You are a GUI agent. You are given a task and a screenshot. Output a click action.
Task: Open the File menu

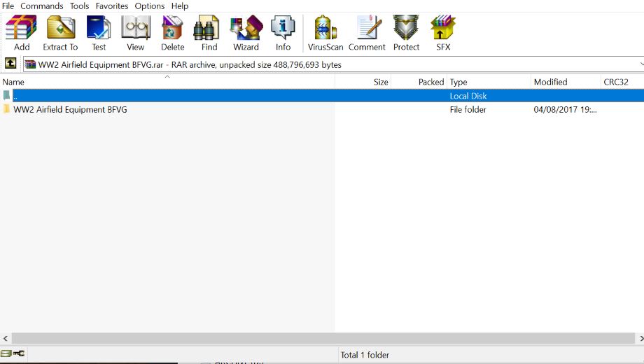tap(8, 6)
